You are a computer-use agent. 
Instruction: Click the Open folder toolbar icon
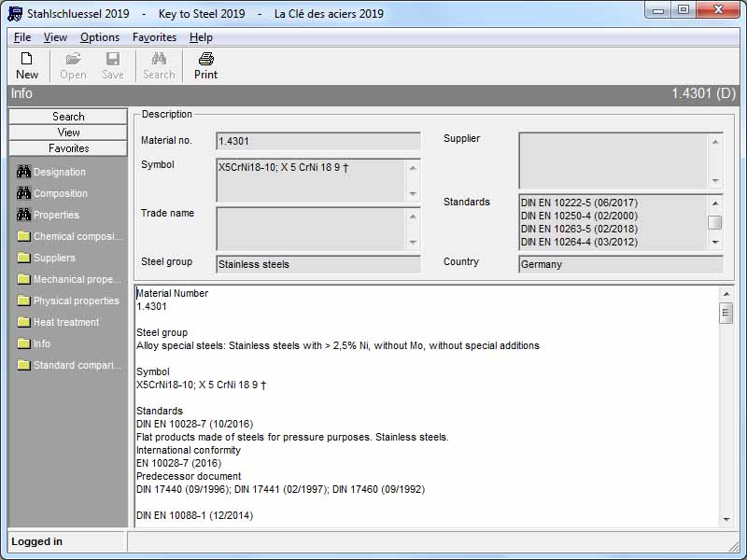pyautogui.click(x=74, y=59)
